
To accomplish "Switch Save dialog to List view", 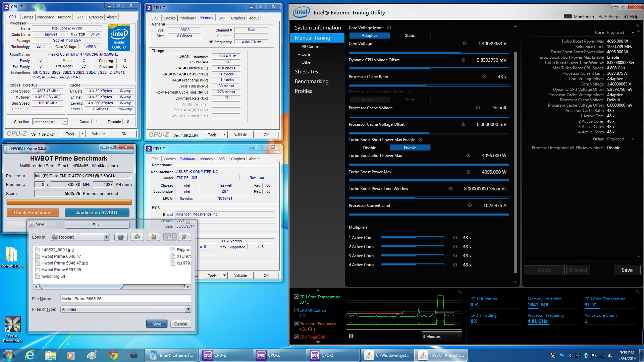I will tap(170, 237).
